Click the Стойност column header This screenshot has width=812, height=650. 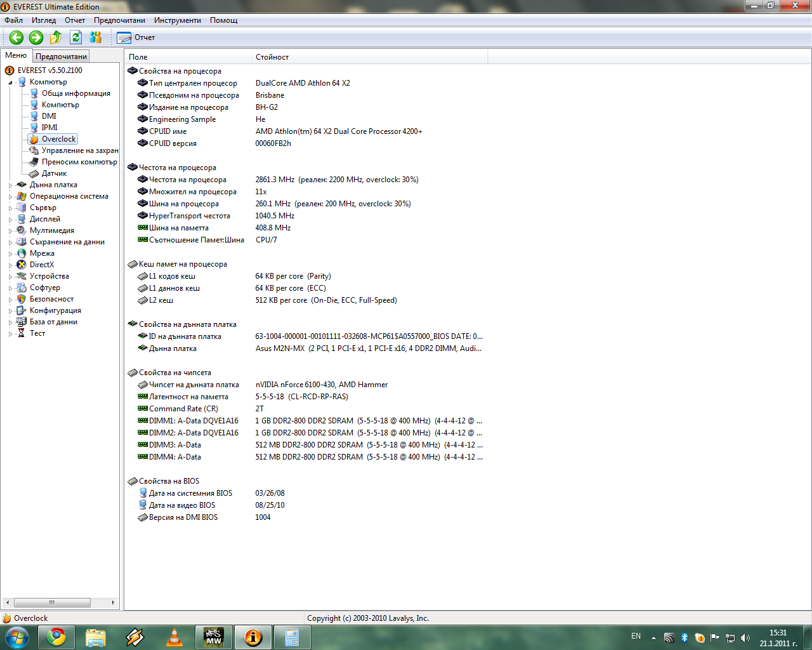(272, 57)
